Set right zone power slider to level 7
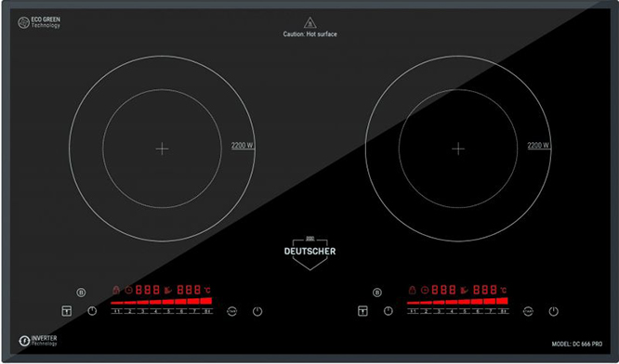Screen dimensions: 619x364 491,311
